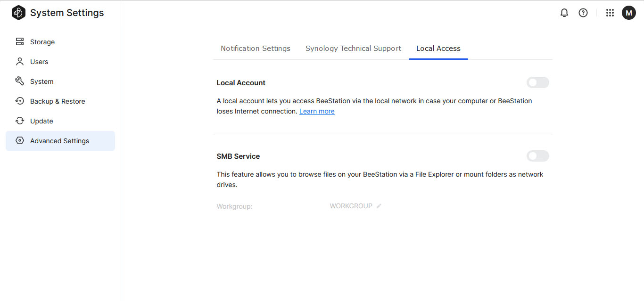The height and width of the screenshot is (301, 644).
Task: Edit the workgroup name with the pencil
Action: point(379,206)
